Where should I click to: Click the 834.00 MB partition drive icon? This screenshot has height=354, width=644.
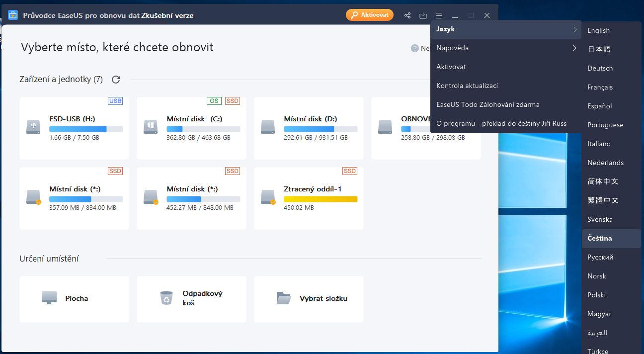point(33,196)
